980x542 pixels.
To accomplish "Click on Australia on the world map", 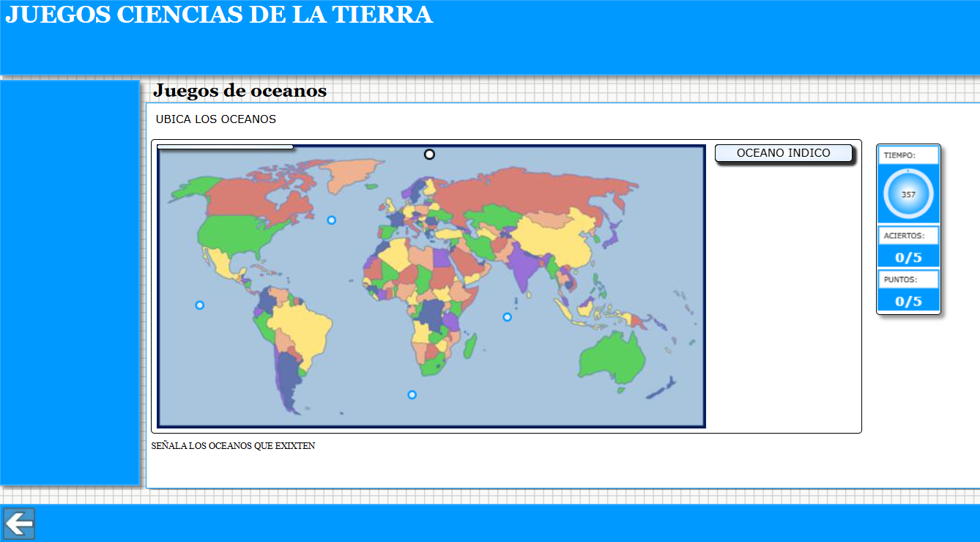I will point(612,360).
